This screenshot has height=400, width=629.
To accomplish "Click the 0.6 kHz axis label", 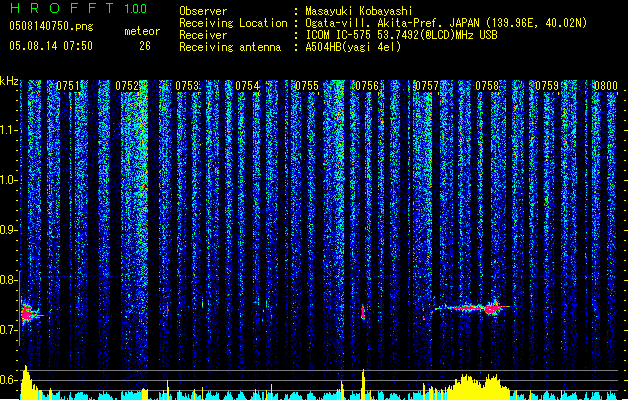I will [x=9, y=380].
